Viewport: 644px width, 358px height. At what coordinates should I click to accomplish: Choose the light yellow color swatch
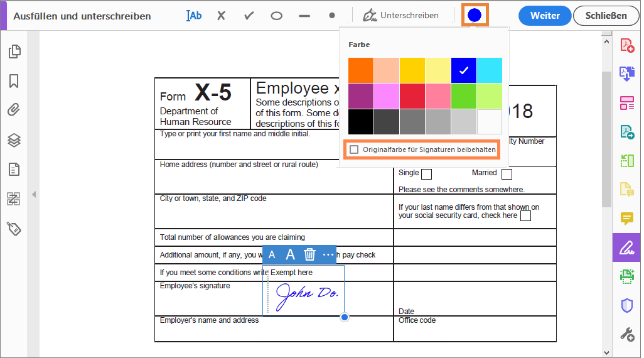coord(438,70)
